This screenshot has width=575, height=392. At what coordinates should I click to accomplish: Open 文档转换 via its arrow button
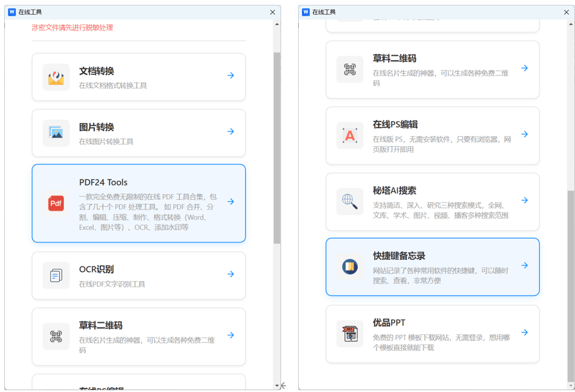click(231, 75)
